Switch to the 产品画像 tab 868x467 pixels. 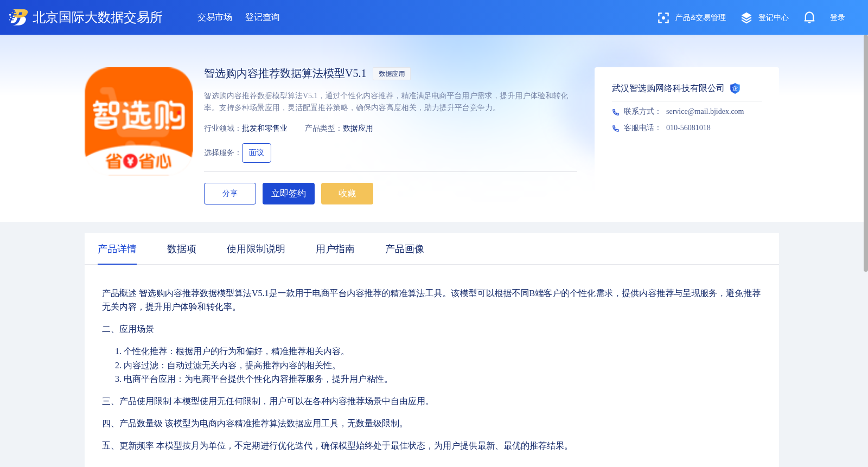(405, 249)
